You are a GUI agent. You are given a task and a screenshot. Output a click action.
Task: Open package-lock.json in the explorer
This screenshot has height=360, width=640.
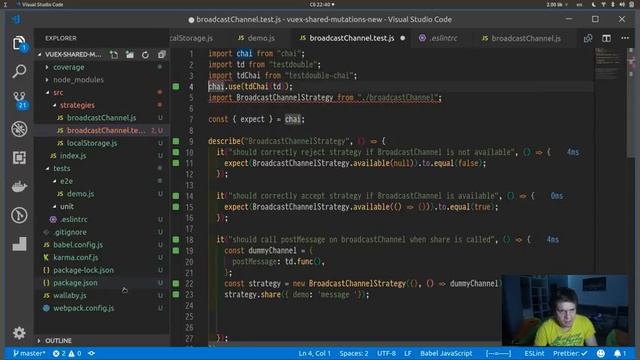83,270
